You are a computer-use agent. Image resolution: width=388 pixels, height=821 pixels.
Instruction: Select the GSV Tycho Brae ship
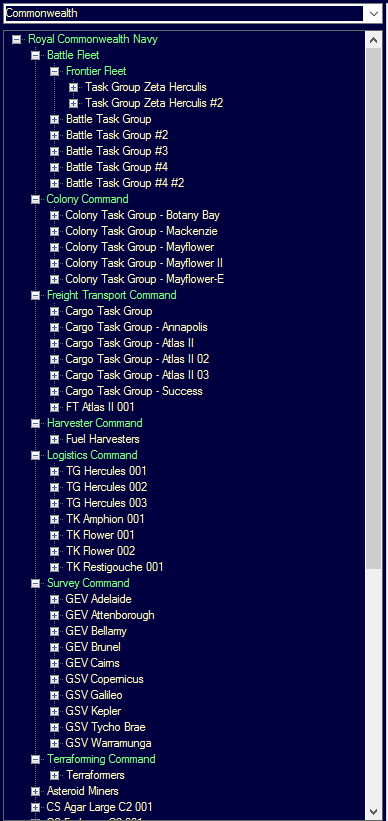105,727
